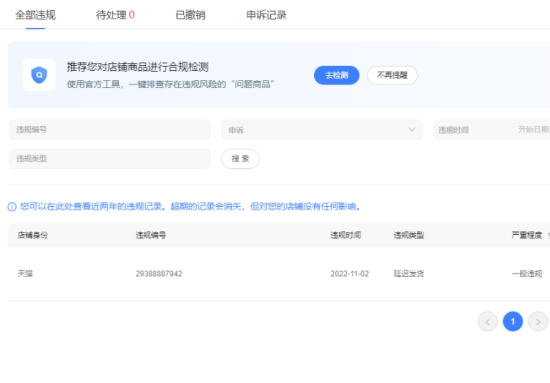This screenshot has width=550, height=383.
Task: Open the 申诉记录 tab
Action: (x=266, y=15)
